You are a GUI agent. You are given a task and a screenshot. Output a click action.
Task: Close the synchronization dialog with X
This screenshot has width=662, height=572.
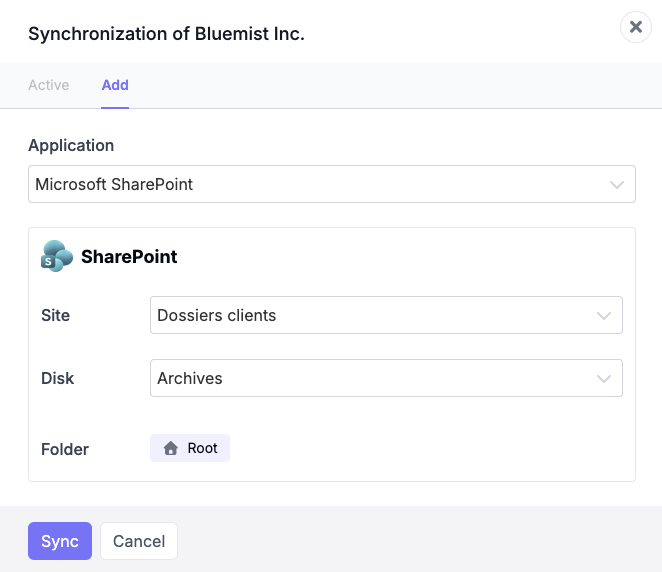click(635, 27)
